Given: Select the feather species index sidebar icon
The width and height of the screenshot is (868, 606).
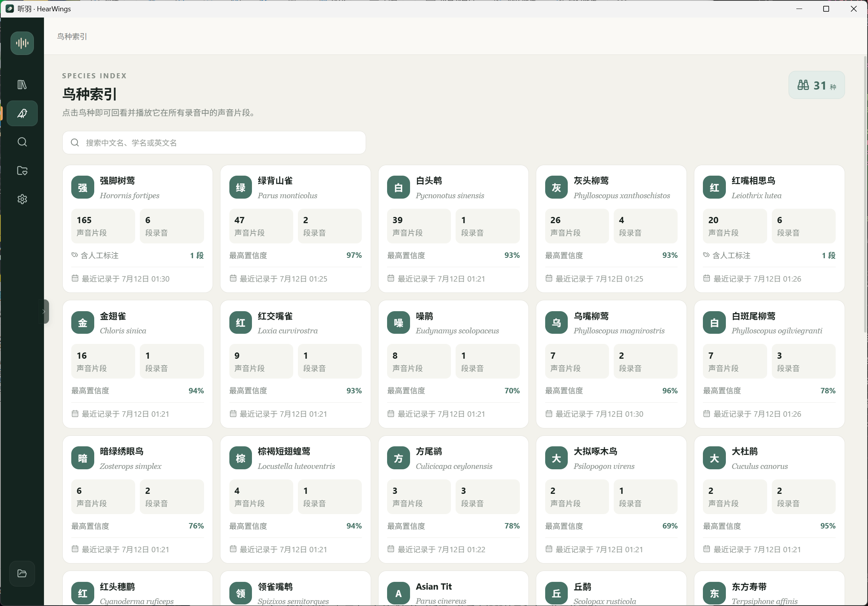Looking at the screenshot, I should point(22,113).
